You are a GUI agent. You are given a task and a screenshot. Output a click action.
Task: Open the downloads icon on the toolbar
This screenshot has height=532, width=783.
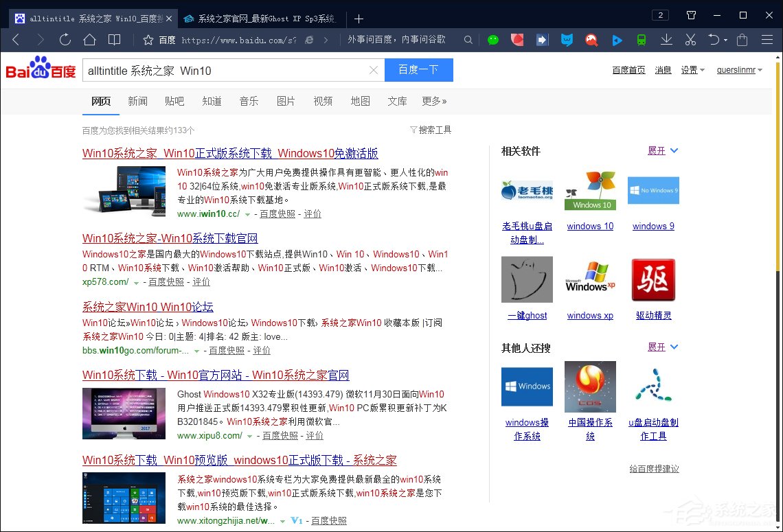tap(666, 40)
